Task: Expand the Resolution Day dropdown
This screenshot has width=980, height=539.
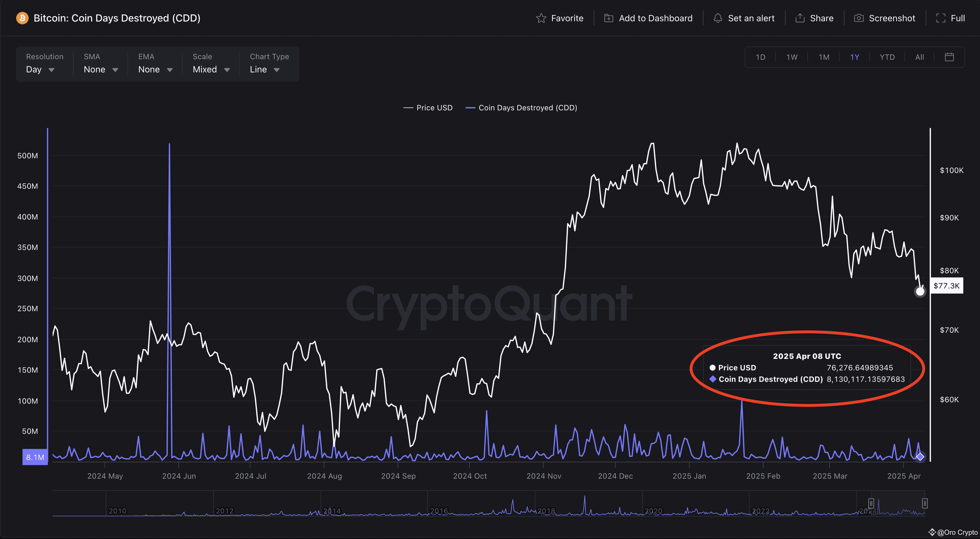Action: pyautogui.click(x=40, y=69)
